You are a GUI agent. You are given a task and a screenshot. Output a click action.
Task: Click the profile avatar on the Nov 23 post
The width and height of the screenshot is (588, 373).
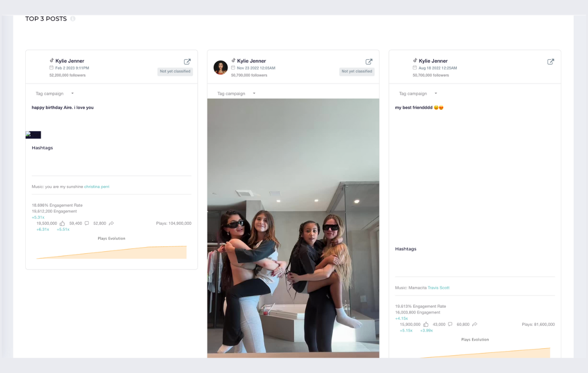(221, 68)
